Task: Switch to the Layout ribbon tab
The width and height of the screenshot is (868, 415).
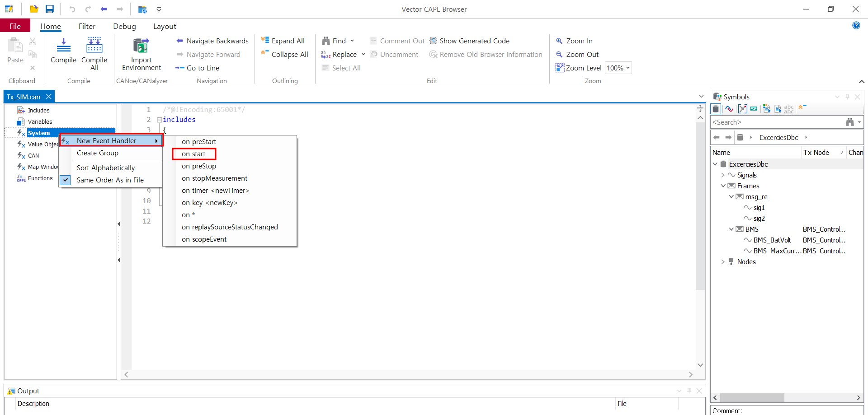Action: (x=165, y=26)
